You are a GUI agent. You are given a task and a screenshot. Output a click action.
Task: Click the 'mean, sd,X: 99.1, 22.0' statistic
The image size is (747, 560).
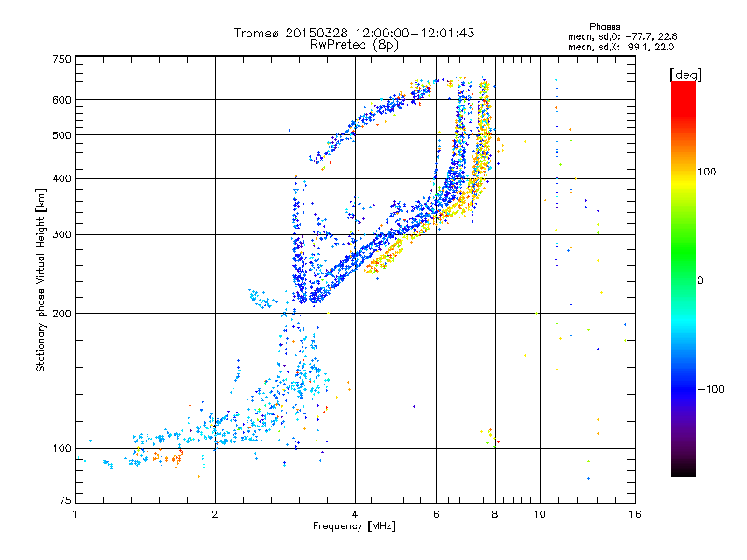621,47
